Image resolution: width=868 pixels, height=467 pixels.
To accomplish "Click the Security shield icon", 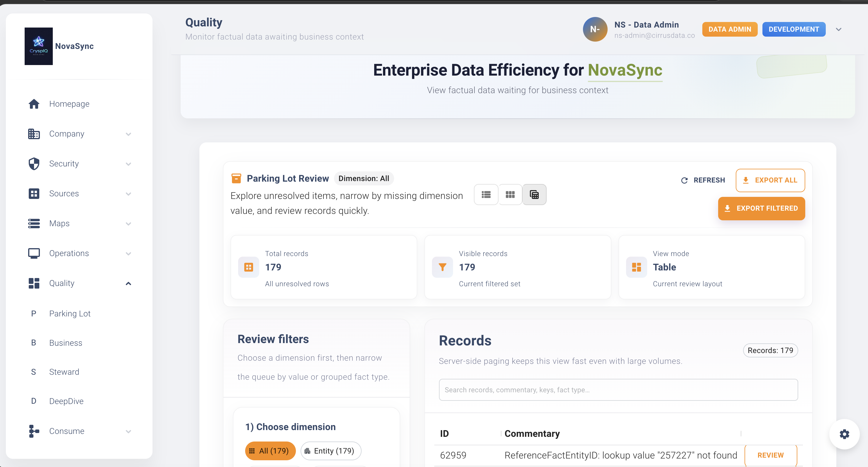I will (34, 164).
